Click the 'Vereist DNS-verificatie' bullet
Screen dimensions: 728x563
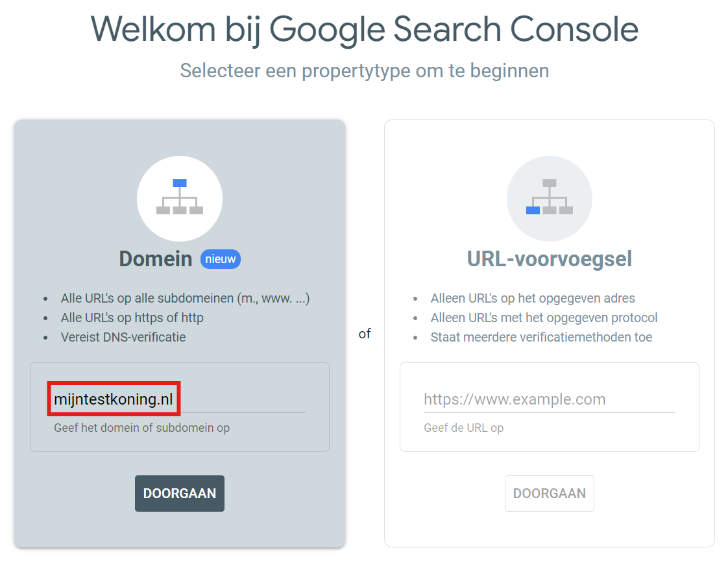click(x=123, y=338)
